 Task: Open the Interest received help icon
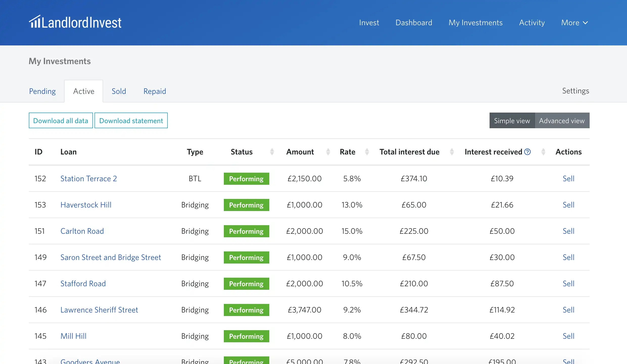point(527,152)
